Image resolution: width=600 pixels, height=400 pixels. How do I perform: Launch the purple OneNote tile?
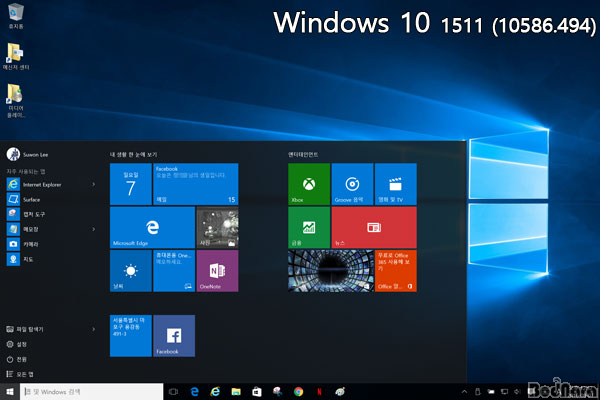click(x=217, y=271)
